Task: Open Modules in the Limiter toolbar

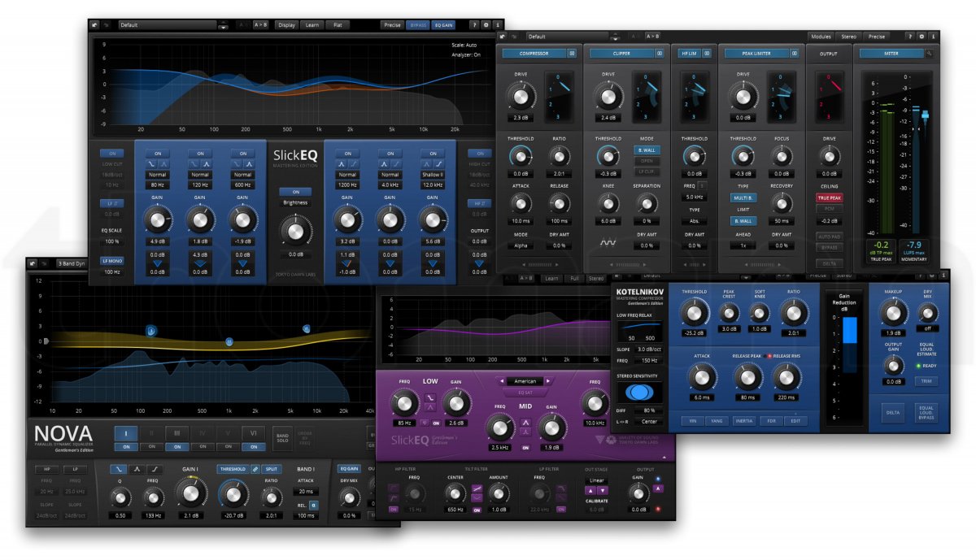Action: [x=821, y=37]
